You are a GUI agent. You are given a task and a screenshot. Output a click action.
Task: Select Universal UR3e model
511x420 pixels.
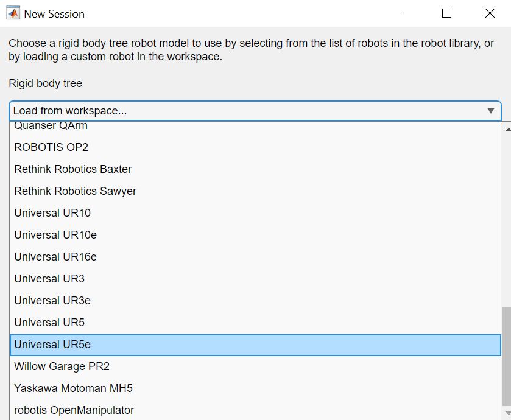coord(52,301)
